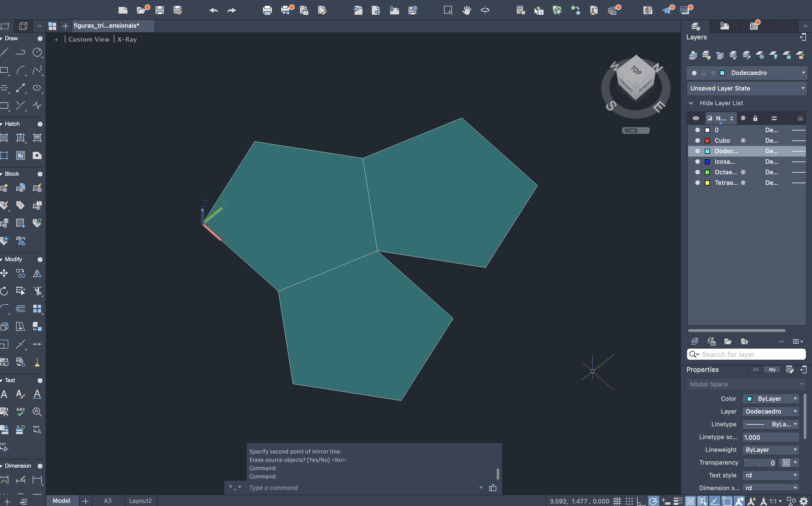Image resolution: width=812 pixels, height=506 pixels.
Task: Click the cyan Dodecaedro layer color swatch
Action: 707,151
